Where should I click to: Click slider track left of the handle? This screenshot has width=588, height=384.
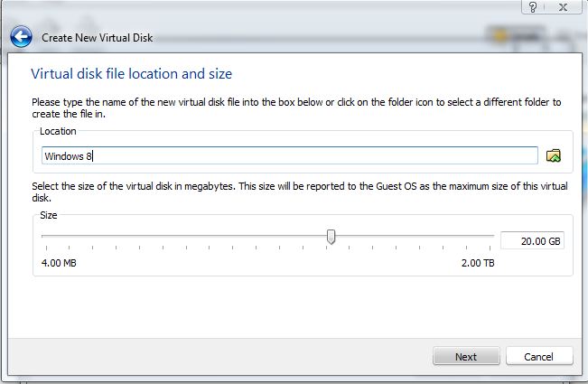(181, 237)
